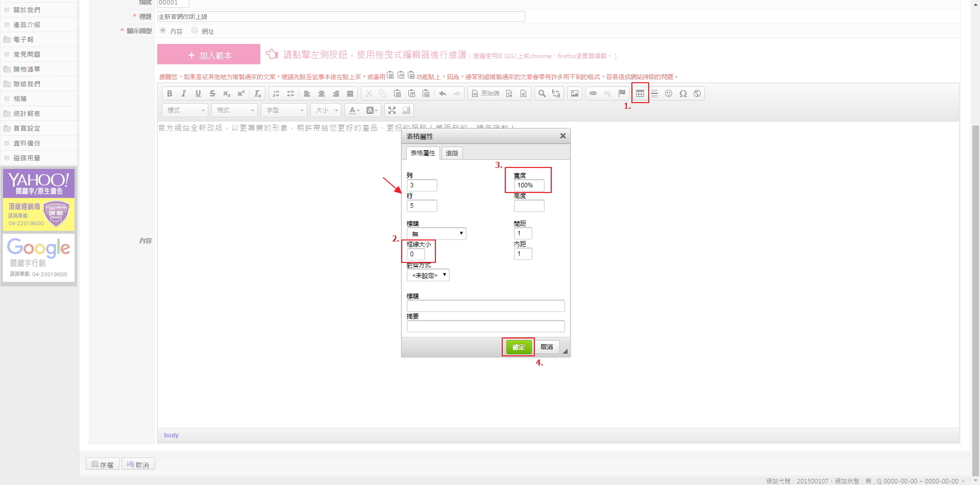This screenshot has height=485, width=980.
Task: Click the find magnifier icon
Action: tap(542, 93)
